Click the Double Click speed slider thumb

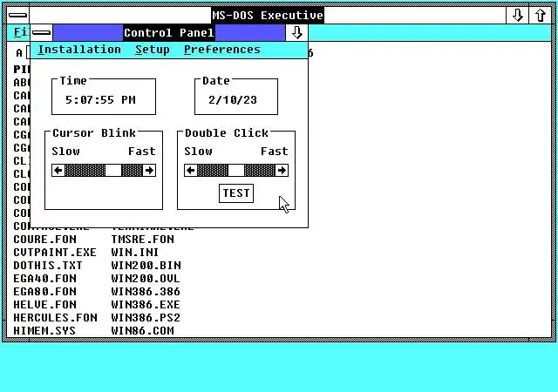[236, 171]
